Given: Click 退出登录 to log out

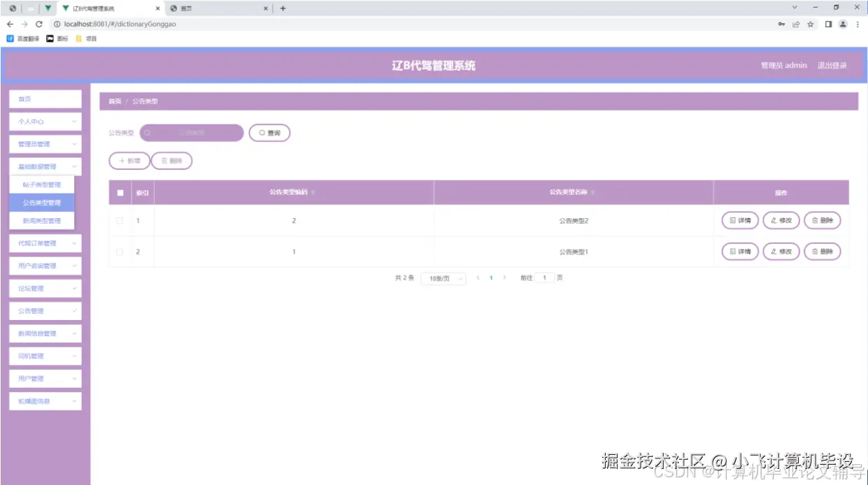Looking at the screenshot, I should click(x=832, y=66).
